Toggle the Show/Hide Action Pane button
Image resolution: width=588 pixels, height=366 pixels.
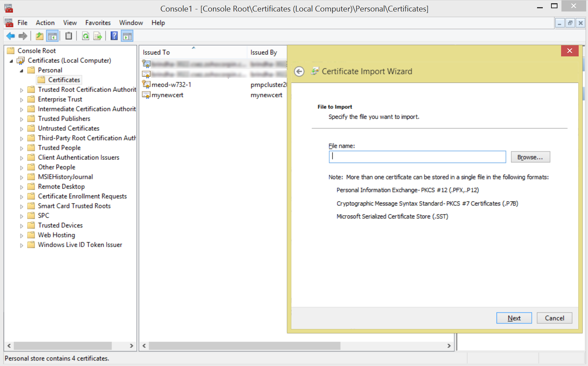127,36
